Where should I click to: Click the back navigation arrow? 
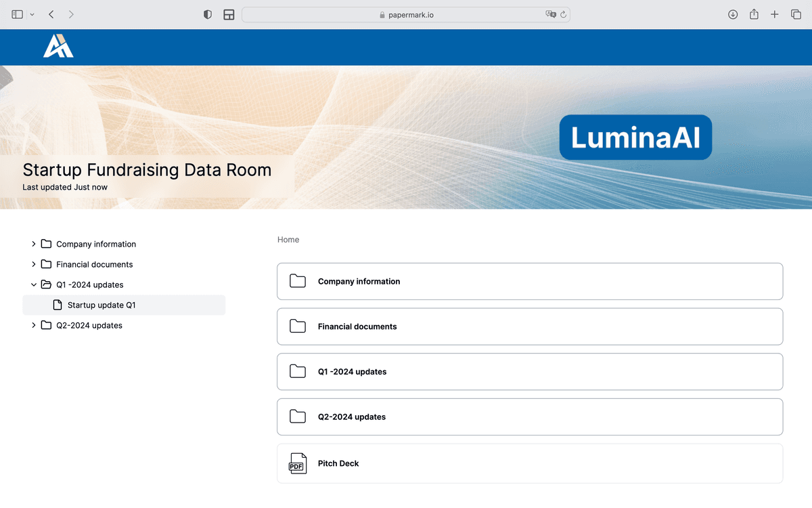[51, 14]
